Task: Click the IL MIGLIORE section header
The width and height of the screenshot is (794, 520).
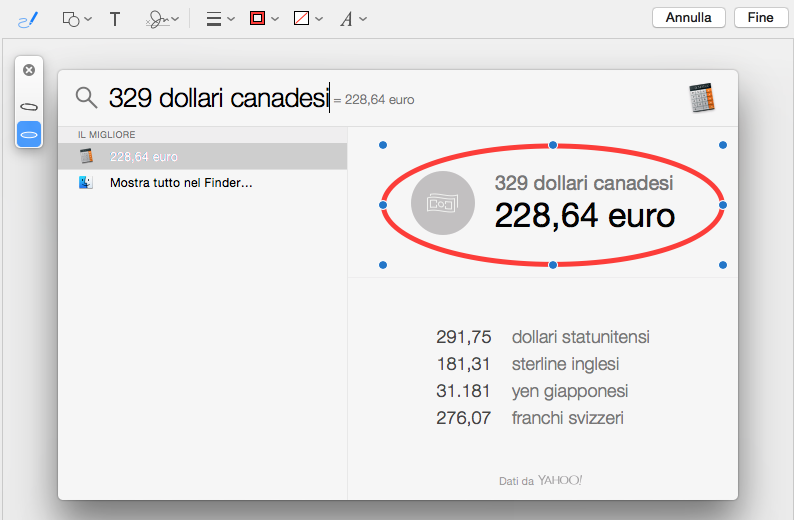Action: pyautogui.click(x=106, y=135)
